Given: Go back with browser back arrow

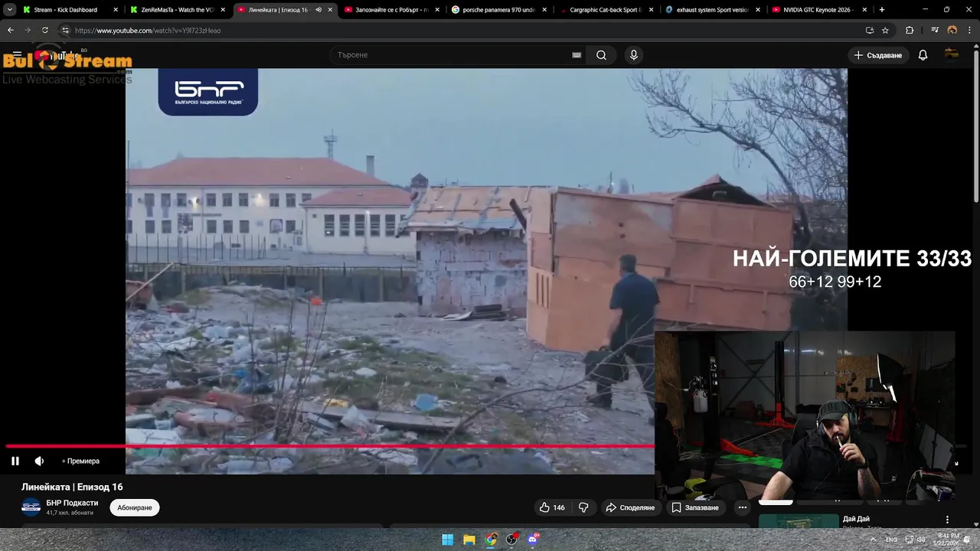Looking at the screenshot, I should (x=11, y=31).
